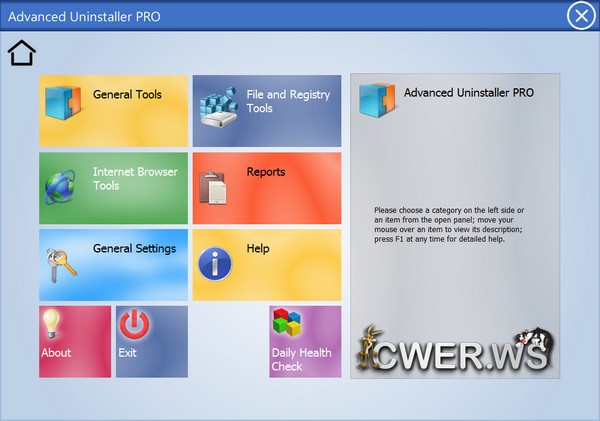Click the 'Please choose a category' help text
This screenshot has width=600, height=421.
pos(449,225)
